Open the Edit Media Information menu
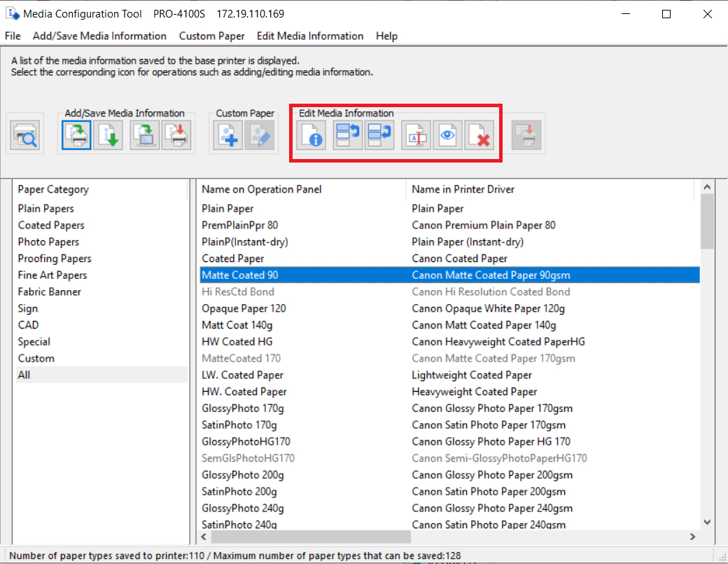The height and width of the screenshot is (564, 728). pyautogui.click(x=309, y=36)
